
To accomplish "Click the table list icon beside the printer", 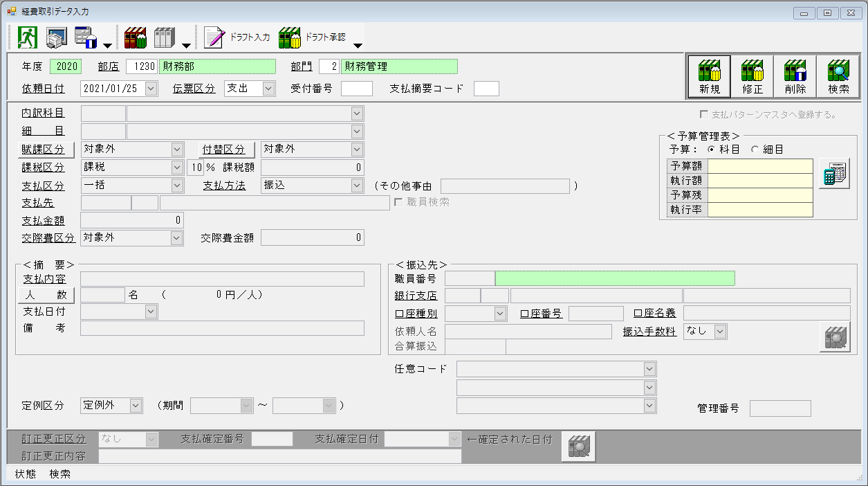I will pyautogui.click(x=85, y=37).
